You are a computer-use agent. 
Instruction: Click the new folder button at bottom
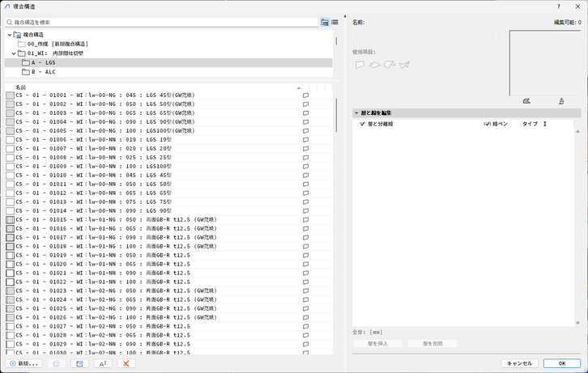[79, 363]
